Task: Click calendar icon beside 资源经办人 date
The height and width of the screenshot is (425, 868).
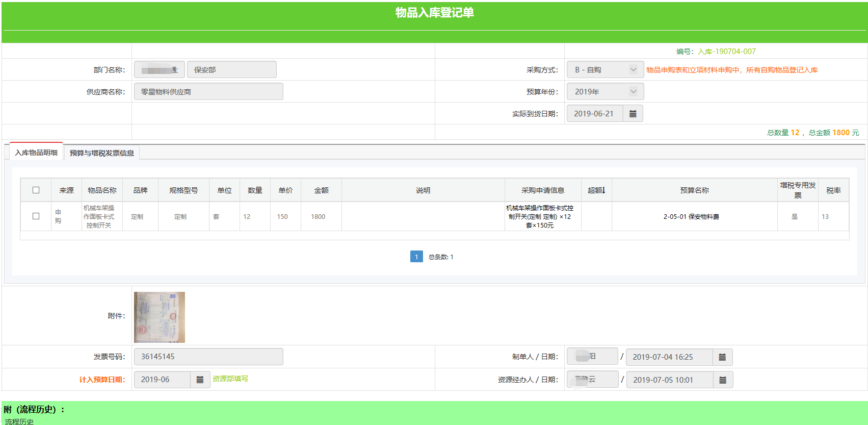Action: tap(723, 380)
